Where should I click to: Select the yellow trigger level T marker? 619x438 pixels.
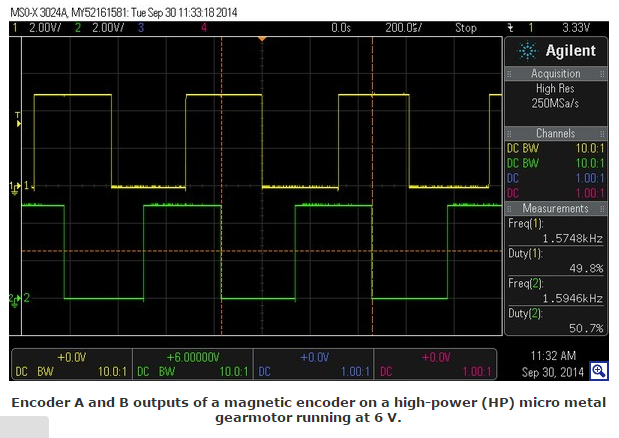(x=18, y=120)
